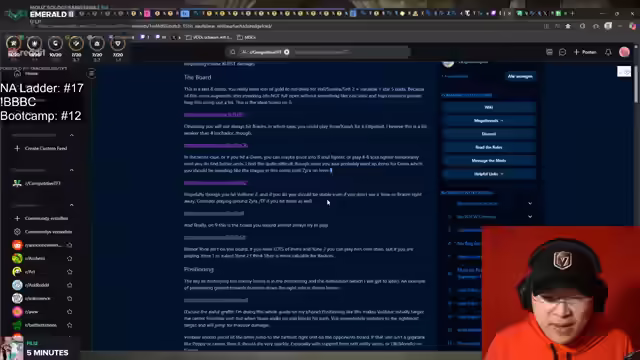Open the notifications bell

tap(608, 52)
